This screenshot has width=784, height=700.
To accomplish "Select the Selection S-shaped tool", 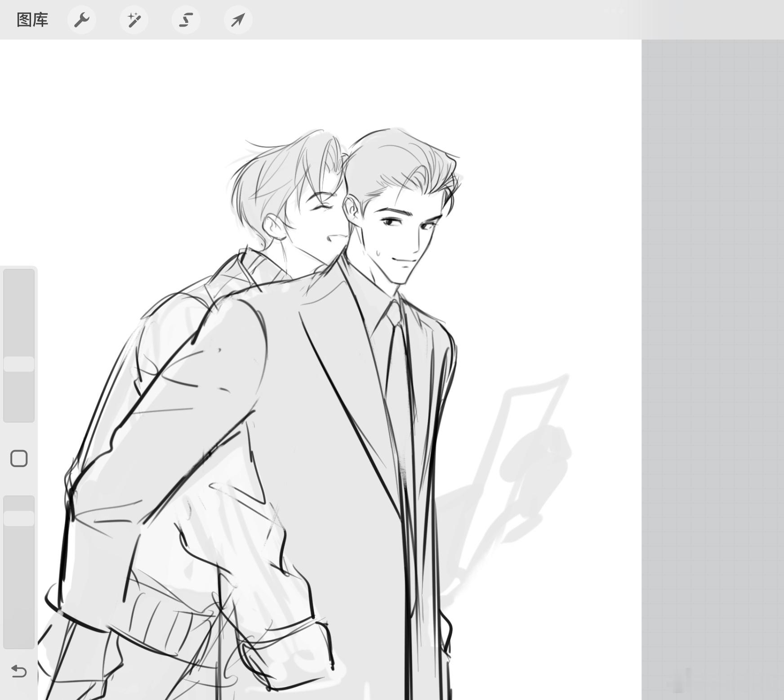I will [186, 20].
